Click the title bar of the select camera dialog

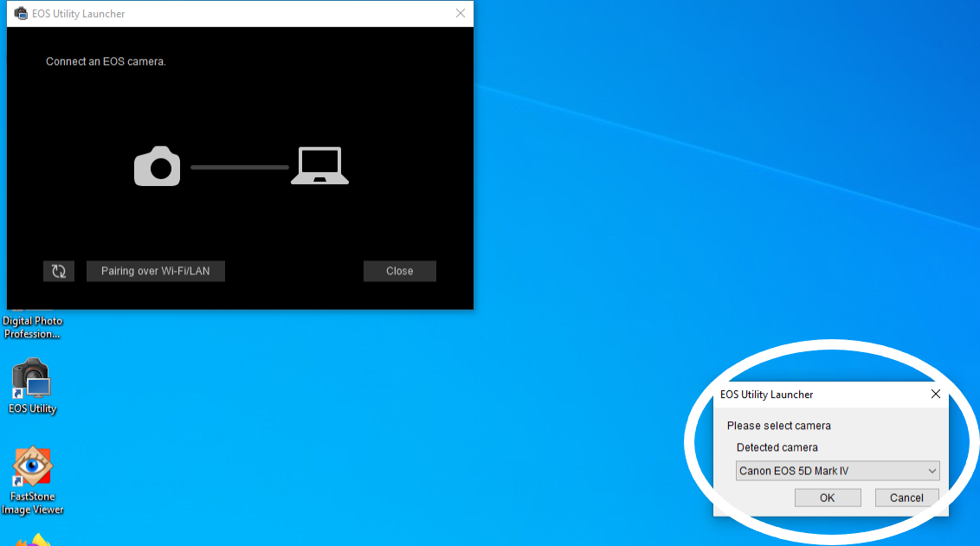pyautogui.click(x=822, y=395)
